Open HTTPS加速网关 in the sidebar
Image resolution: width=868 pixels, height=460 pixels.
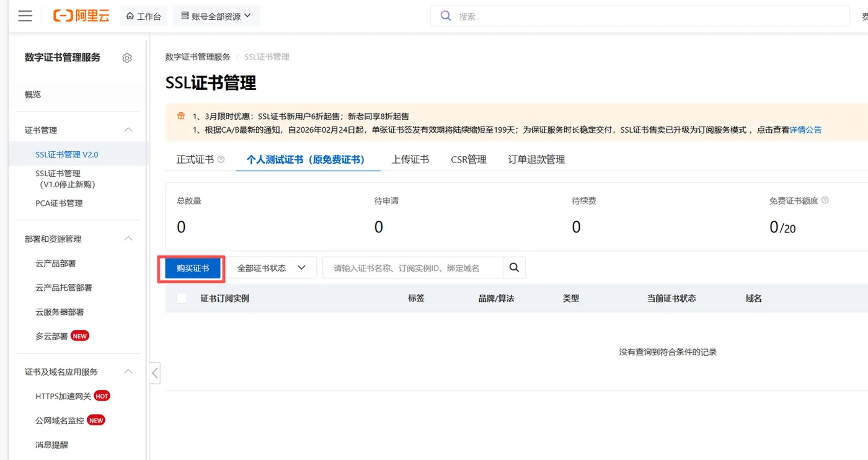coord(63,396)
